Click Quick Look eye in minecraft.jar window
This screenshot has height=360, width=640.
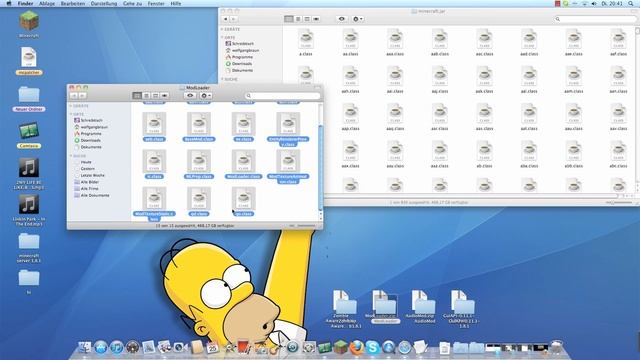pyautogui.click(x=342, y=19)
